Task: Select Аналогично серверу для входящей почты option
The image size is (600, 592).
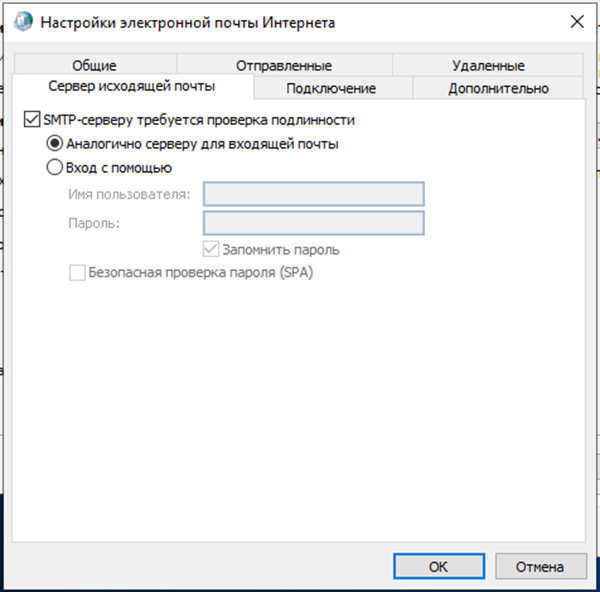Action: click(54, 143)
